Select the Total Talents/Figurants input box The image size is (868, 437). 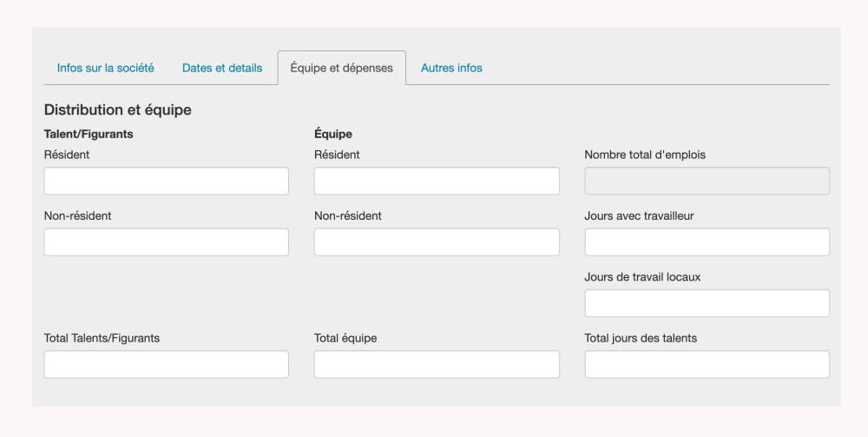[166, 365]
